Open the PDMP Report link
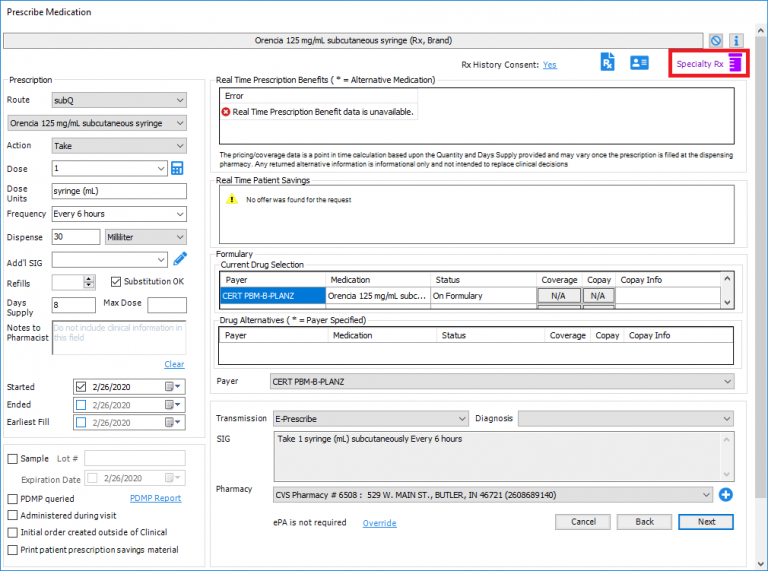The height and width of the screenshot is (571, 768). point(155,498)
